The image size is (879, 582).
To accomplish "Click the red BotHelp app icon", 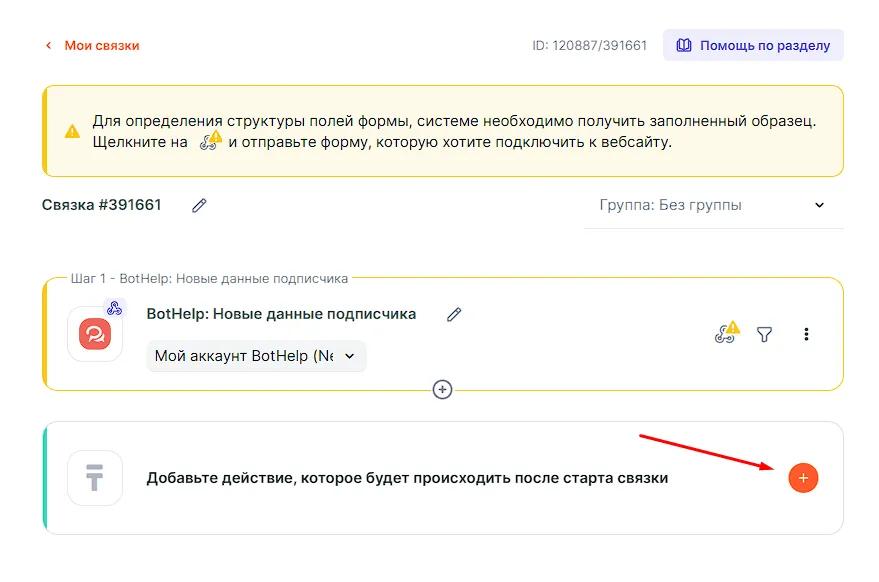I will pos(95,334).
